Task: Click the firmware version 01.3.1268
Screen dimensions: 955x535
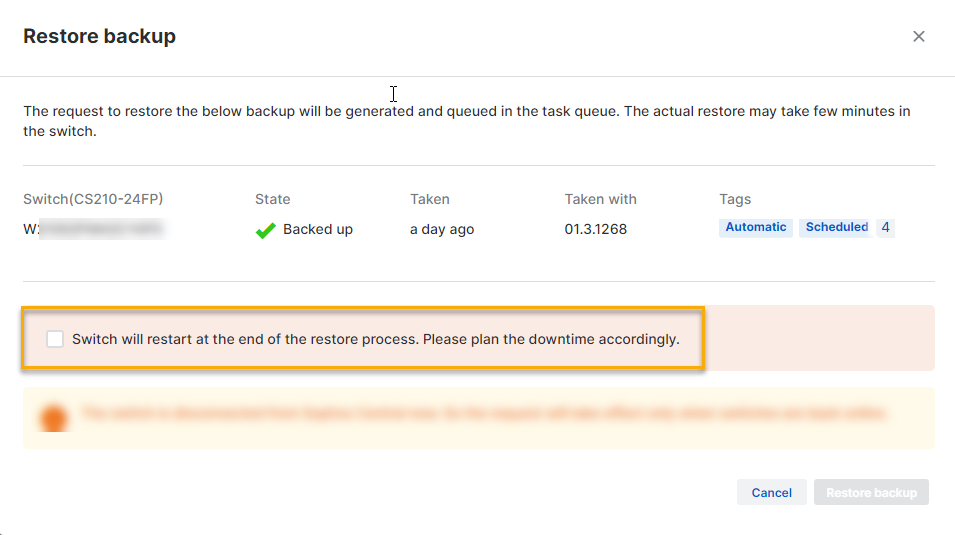Action: [595, 229]
